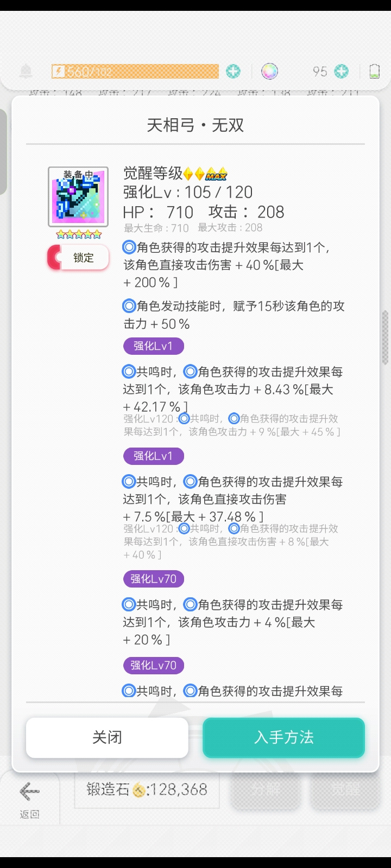Click the 入手方法 button
Viewport: 391px width, 868px height.
click(x=283, y=737)
